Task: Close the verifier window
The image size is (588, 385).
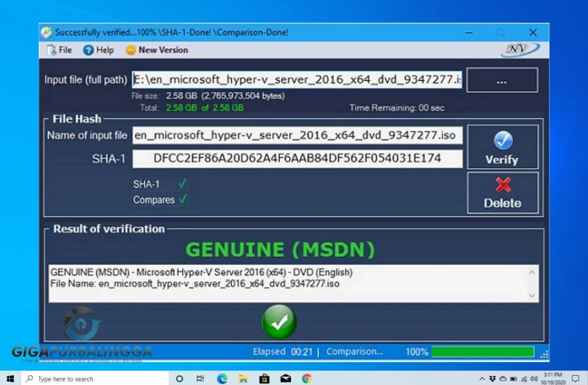Action: point(533,32)
